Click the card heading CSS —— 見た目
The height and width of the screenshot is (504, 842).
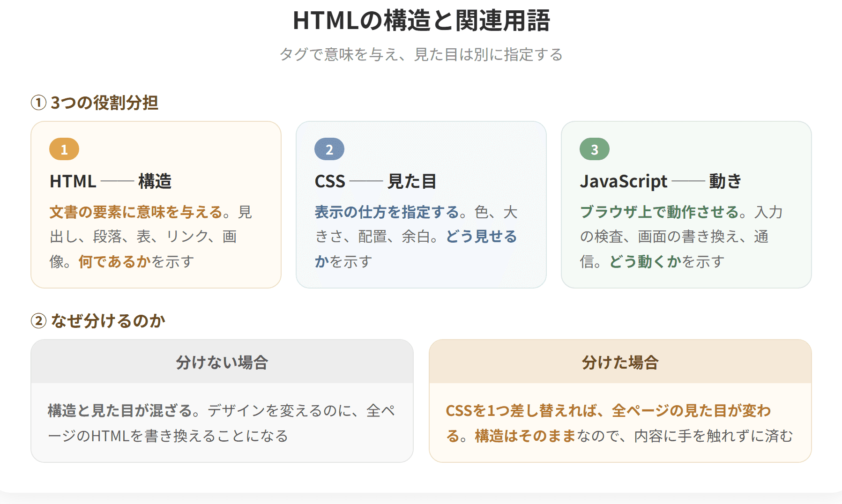[375, 181]
